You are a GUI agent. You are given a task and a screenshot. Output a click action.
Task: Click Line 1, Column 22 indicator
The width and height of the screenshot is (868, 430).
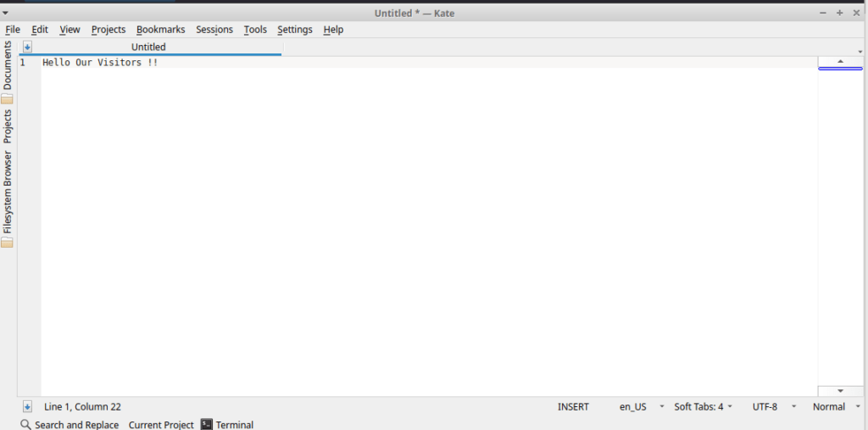pos(82,407)
